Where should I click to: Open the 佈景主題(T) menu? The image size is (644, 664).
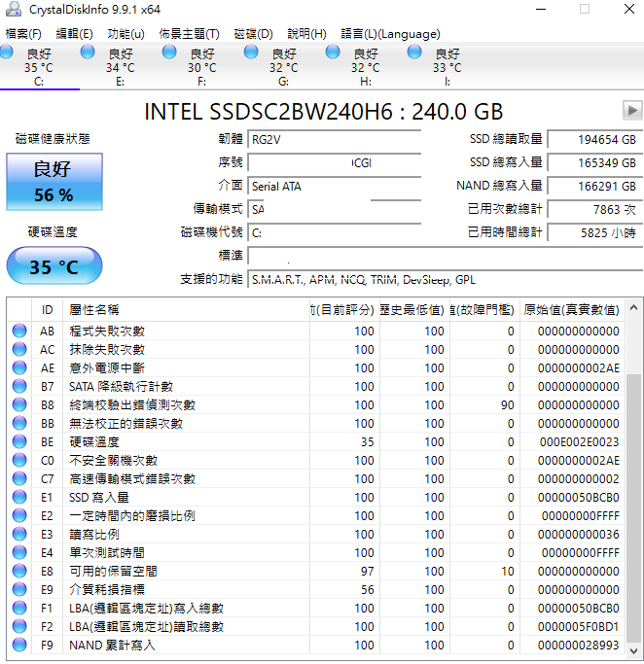coord(189,34)
